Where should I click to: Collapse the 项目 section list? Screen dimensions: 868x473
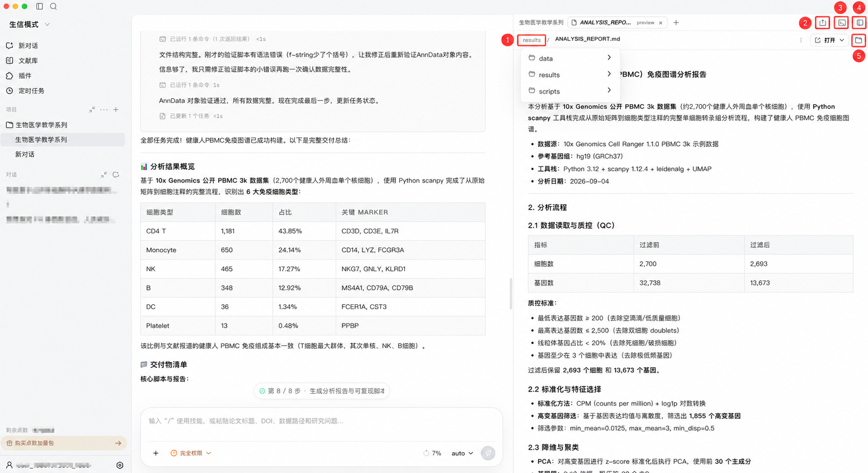pyautogui.click(x=92, y=109)
